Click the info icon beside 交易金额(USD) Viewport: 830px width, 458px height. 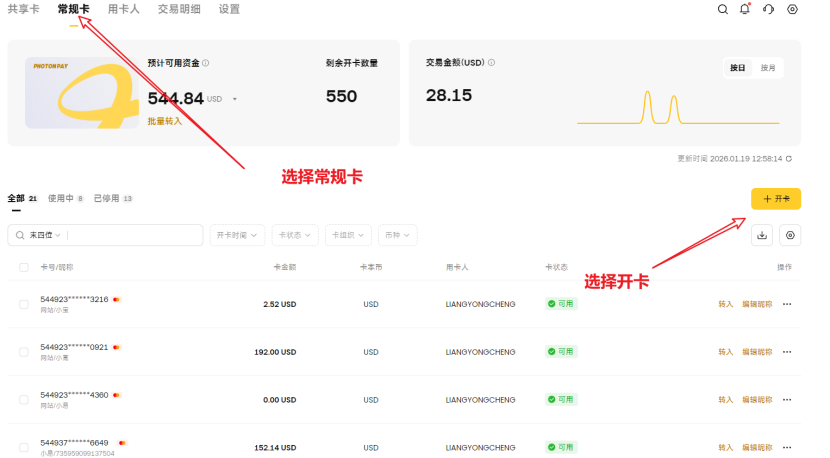click(491, 62)
